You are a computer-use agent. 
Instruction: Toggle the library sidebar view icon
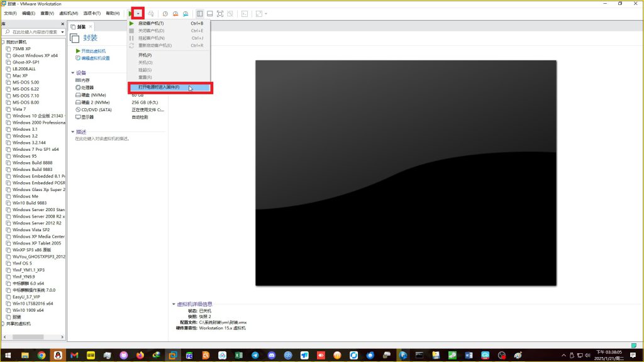pyautogui.click(x=199, y=13)
